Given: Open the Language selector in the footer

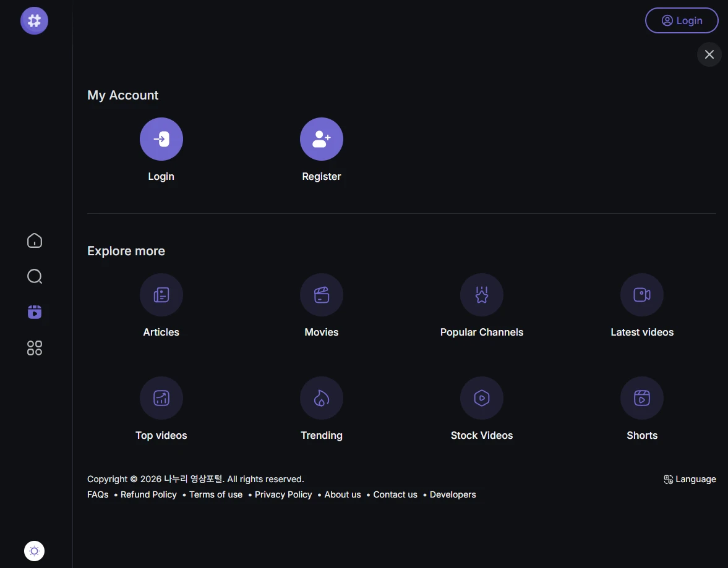Looking at the screenshot, I should 690,479.
